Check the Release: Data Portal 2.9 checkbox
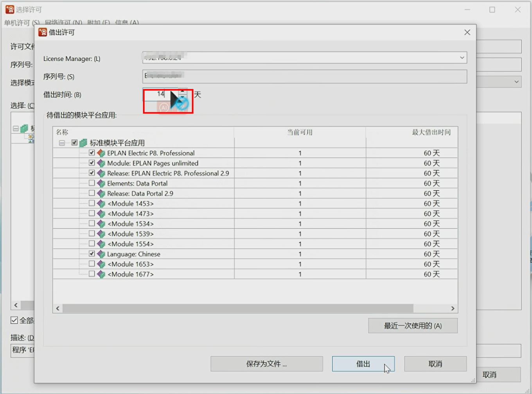532x394 pixels. pyautogui.click(x=92, y=193)
